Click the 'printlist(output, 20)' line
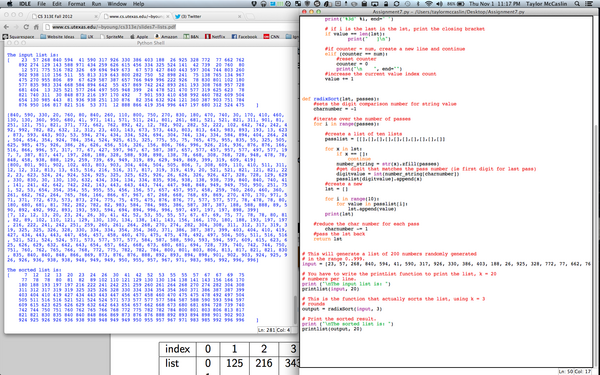This screenshot has width=600, height=375. click(332, 329)
